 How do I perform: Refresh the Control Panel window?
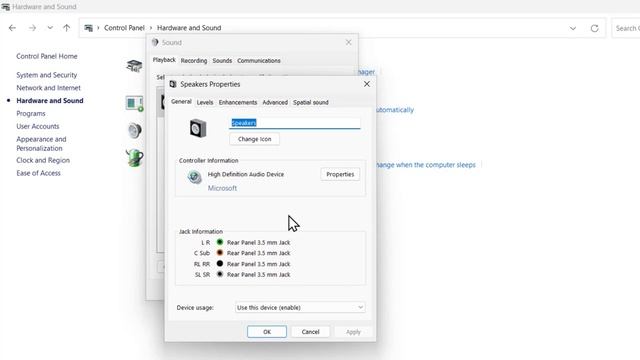pos(594,28)
